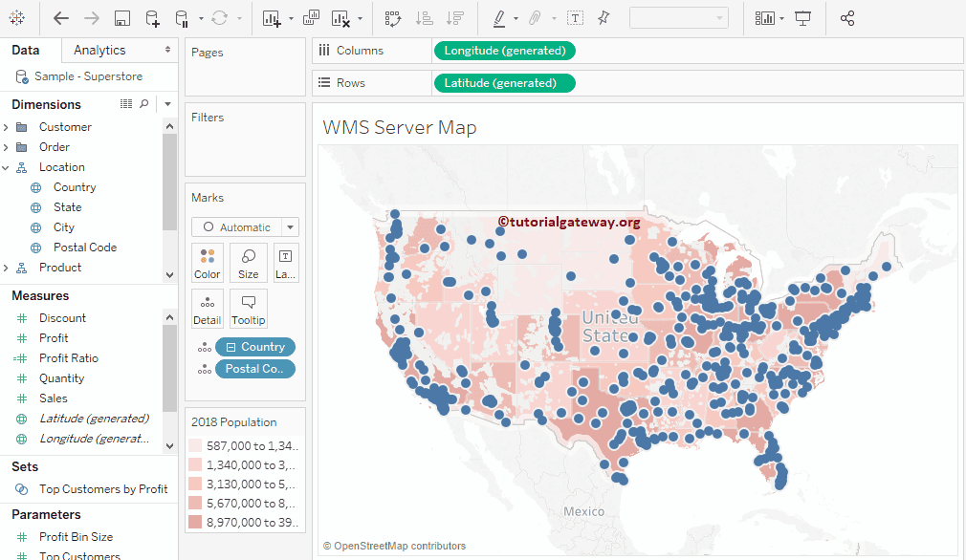Viewport: 966px width, 560px height.
Task: Click the Share Workbook icon
Action: pyautogui.click(x=845, y=16)
